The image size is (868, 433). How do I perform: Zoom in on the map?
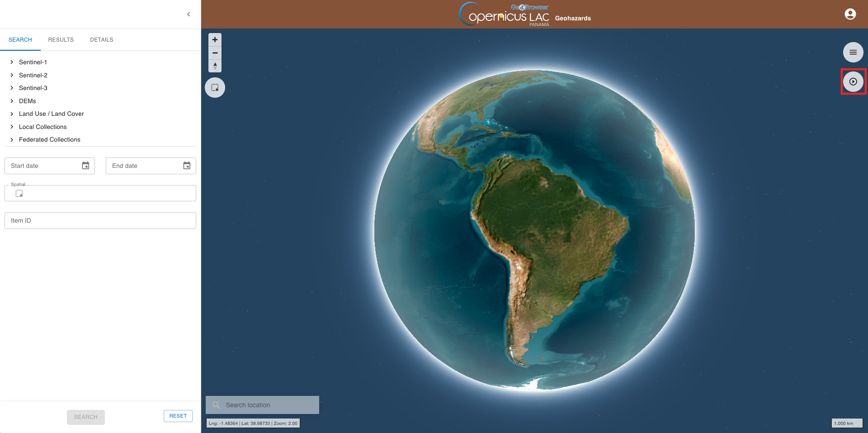(x=215, y=40)
